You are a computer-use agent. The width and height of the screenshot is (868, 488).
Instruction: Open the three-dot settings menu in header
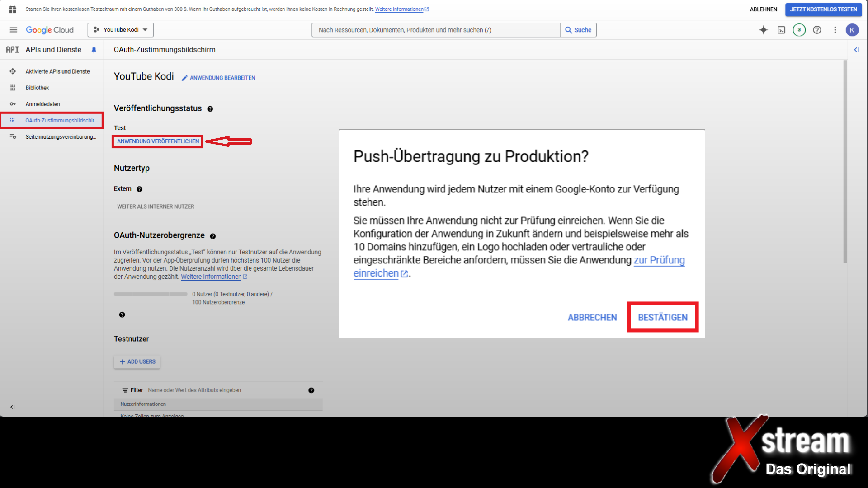[x=835, y=30]
